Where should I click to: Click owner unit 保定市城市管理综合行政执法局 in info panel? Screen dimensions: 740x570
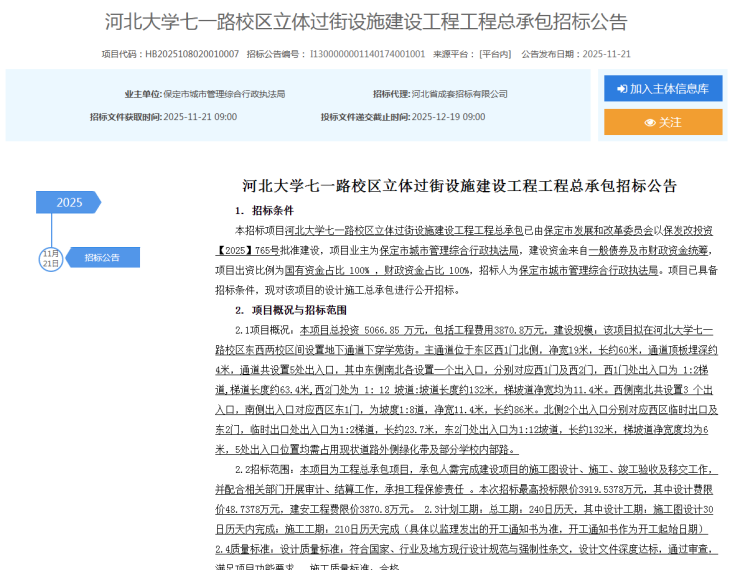(x=224, y=94)
